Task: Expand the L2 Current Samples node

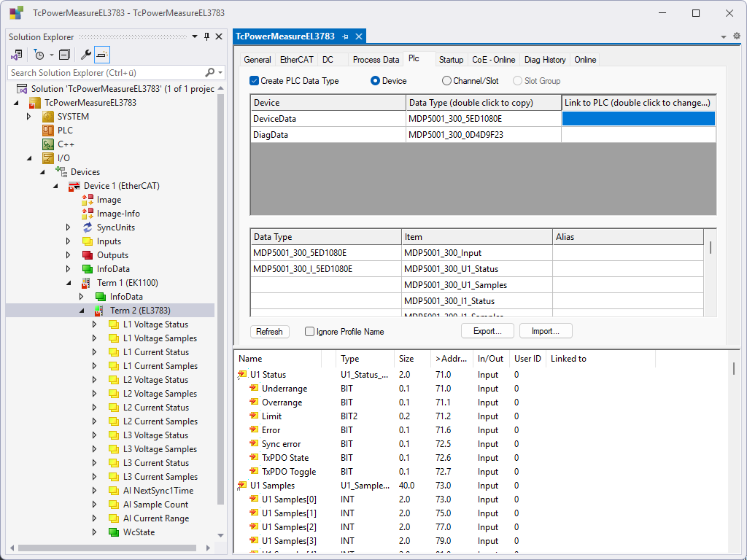Action: (x=95, y=421)
